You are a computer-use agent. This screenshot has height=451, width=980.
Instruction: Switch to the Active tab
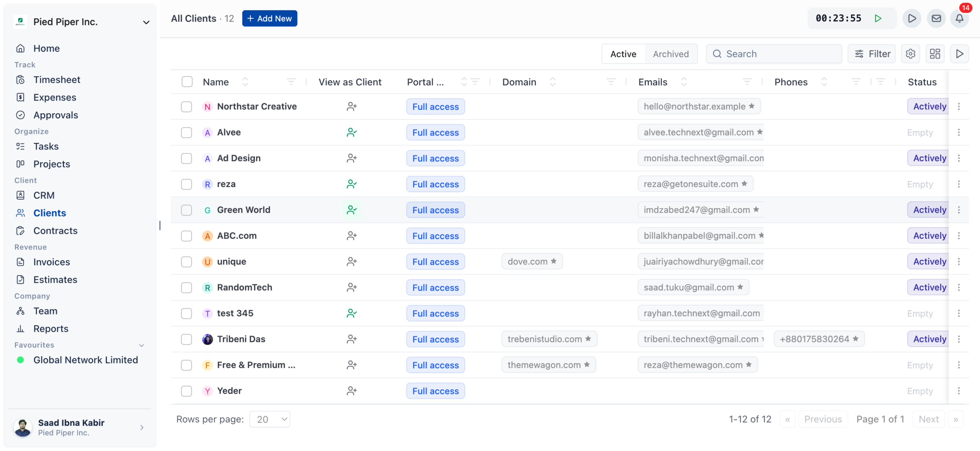(623, 54)
